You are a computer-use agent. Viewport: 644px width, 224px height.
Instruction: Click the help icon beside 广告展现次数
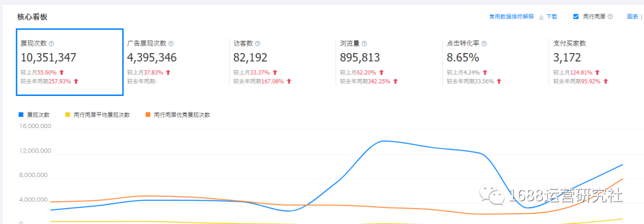tap(171, 43)
